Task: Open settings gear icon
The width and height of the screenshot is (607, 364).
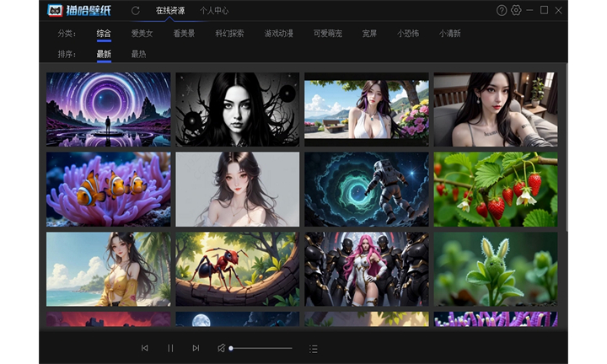Action: (516, 10)
